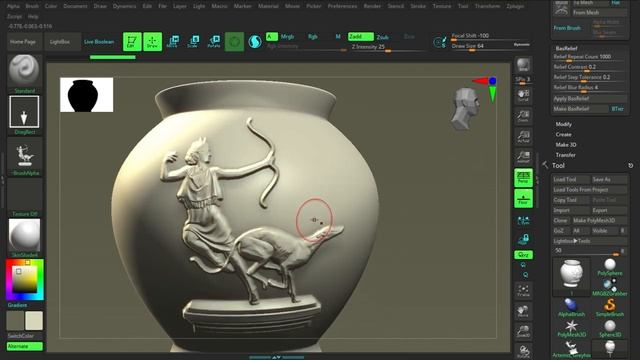Collapse the Tool palette header
The width and height of the screenshot is (640, 360).
(x=558, y=165)
